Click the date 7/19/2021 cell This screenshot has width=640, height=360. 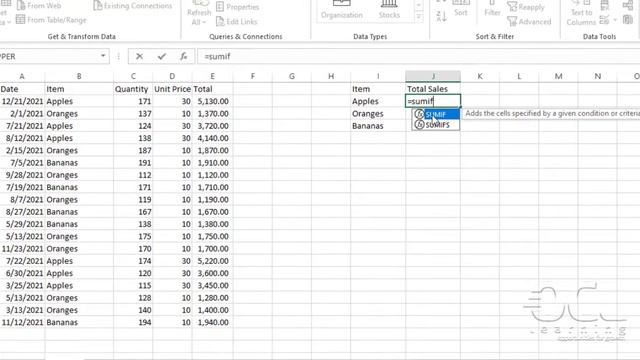pyautogui.click(x=22, y=187)
